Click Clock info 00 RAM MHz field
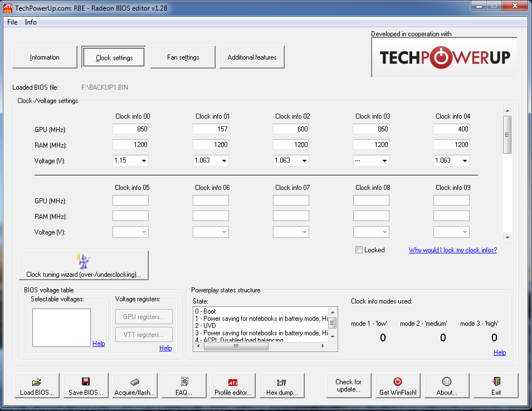 point(130,144)
